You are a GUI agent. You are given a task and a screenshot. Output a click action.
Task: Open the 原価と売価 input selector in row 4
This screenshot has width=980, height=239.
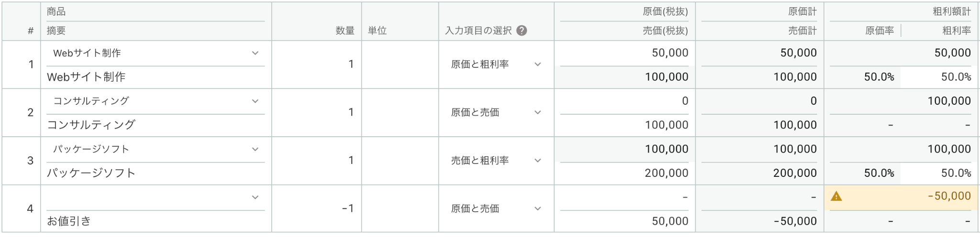pyautogui.click(x=496, y=209)
